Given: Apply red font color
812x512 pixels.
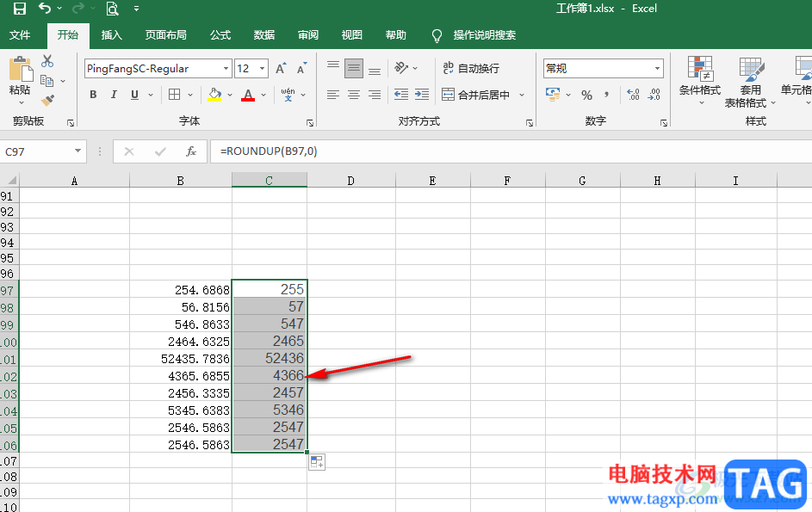Looking at the screenshot, I should [248, 95].
